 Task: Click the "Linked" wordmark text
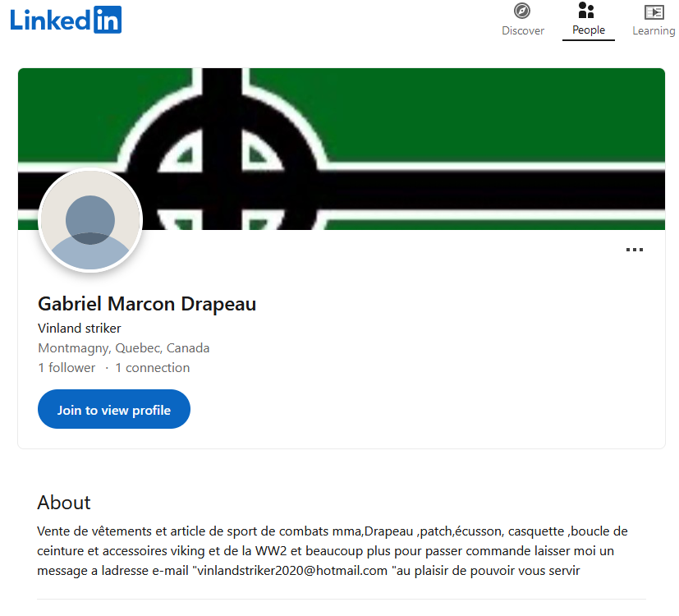coord(50,21)
